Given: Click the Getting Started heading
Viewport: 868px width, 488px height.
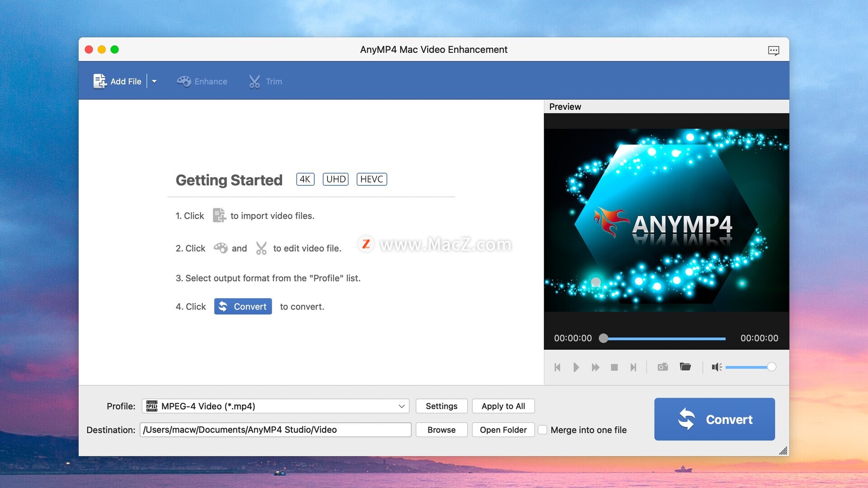Looking at the screenshot, I should pyautogui.click(x=229, y=180).
